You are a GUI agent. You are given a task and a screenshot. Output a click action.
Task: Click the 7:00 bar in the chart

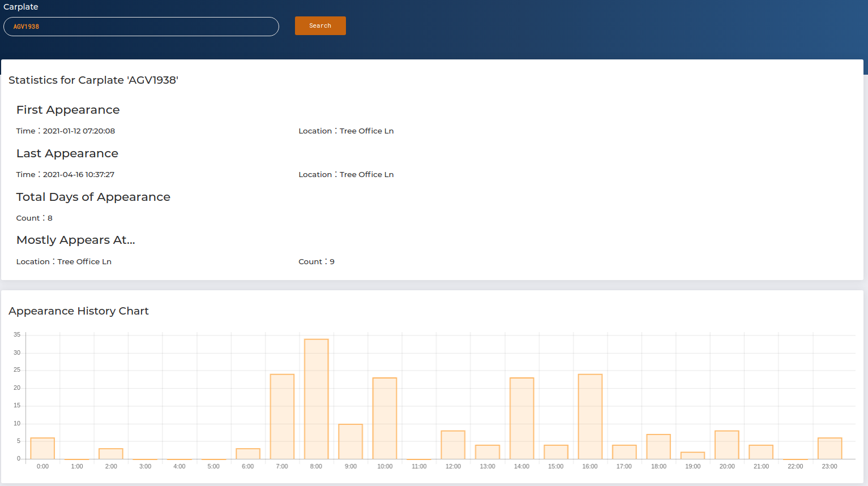pyautogui.click(x=282, y=416)
